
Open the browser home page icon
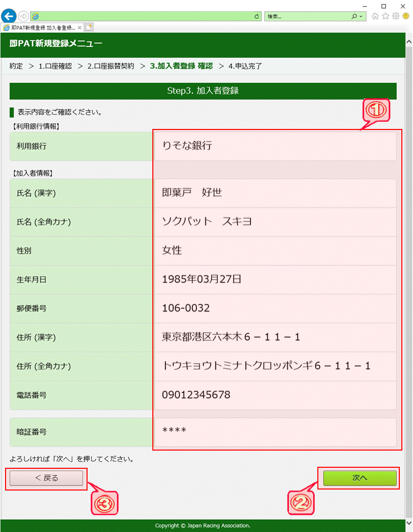coord(375,16)
